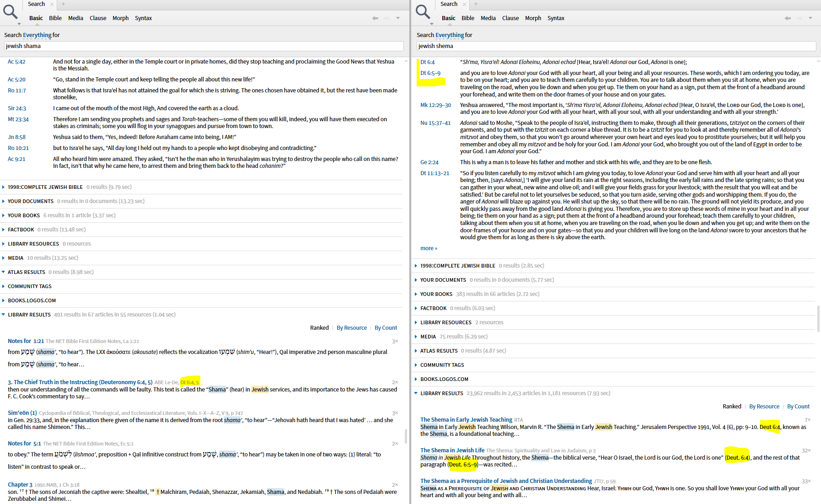
Task: Open the Dt 6:4 verse reference link
Action: 427,62
